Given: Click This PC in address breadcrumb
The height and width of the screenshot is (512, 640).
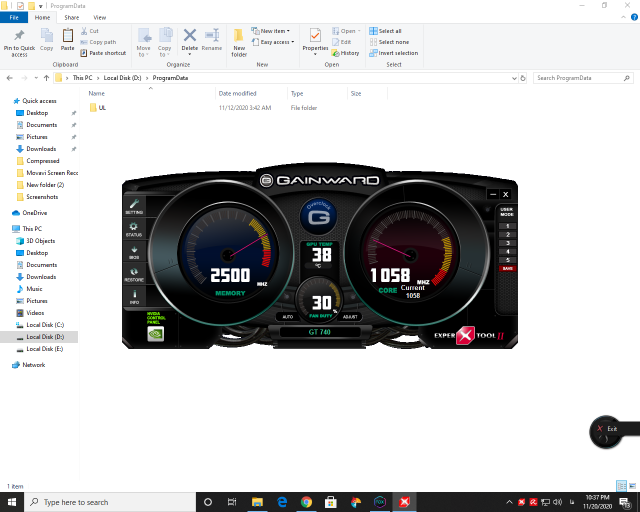Looking at the screenshot, I should click(82, 78).
